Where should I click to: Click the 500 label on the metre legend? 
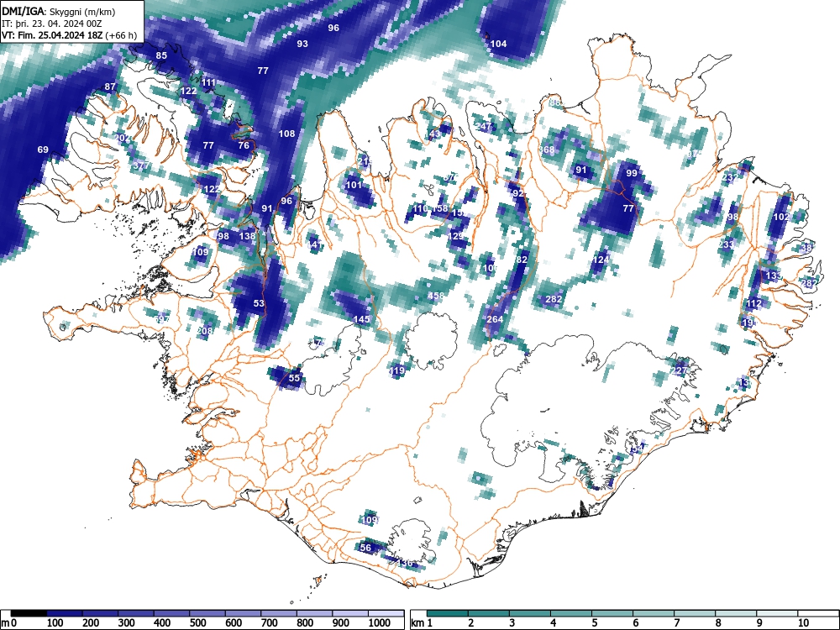click(x=197, y=622)
